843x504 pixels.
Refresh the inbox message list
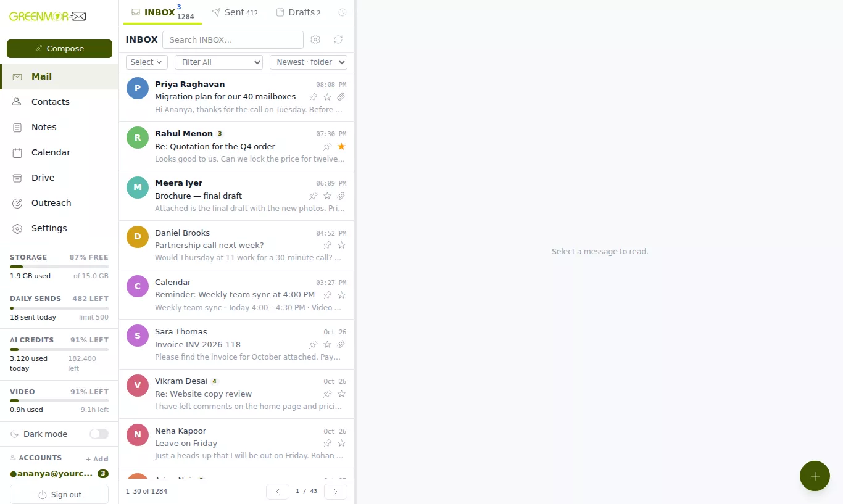[338, 39]
